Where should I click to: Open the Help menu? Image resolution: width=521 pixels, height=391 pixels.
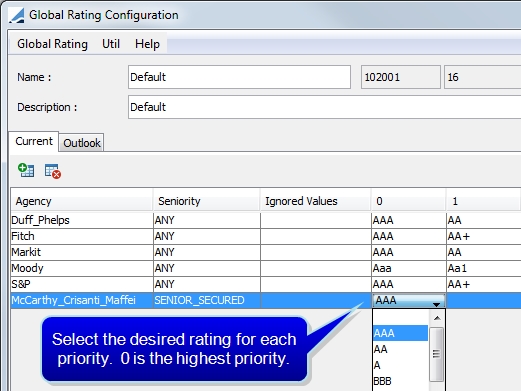pyautogui.click(x=147, y=44)
